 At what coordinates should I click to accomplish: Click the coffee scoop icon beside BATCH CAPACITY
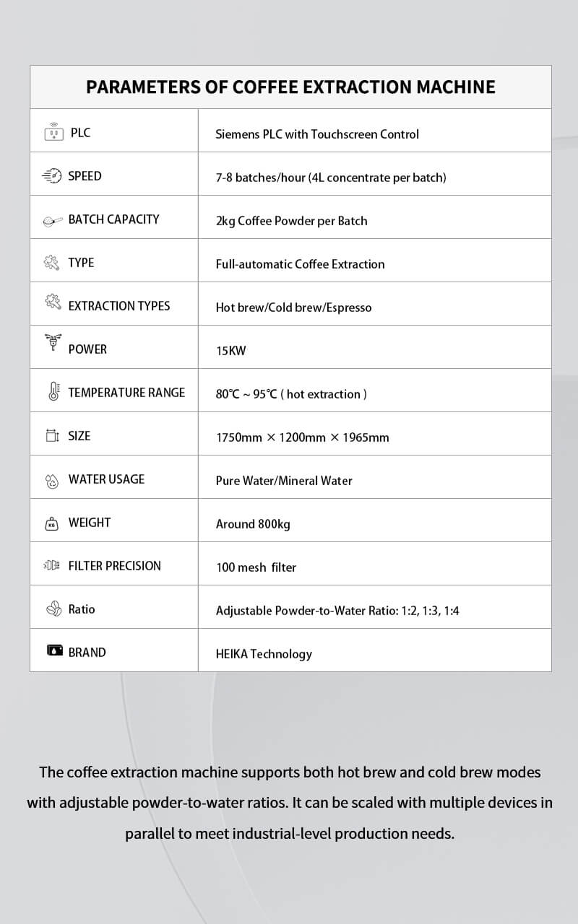53,221
